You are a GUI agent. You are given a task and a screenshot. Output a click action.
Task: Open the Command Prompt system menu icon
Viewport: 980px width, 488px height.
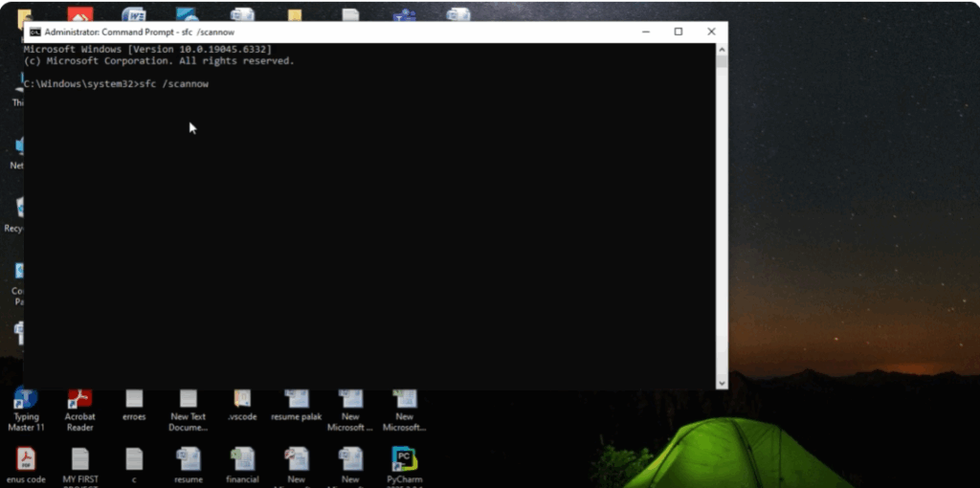pos(35,32)
